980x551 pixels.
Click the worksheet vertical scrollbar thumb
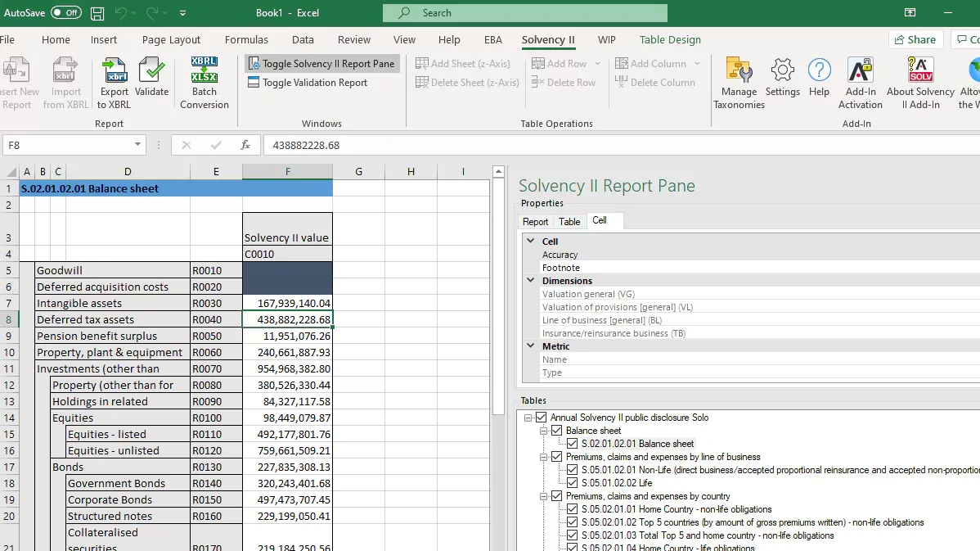498,296
